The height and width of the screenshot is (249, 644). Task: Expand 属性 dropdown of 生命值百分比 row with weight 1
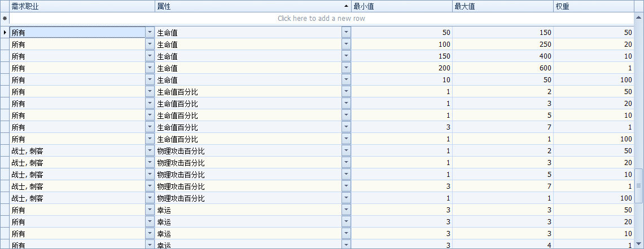(346, 127)
